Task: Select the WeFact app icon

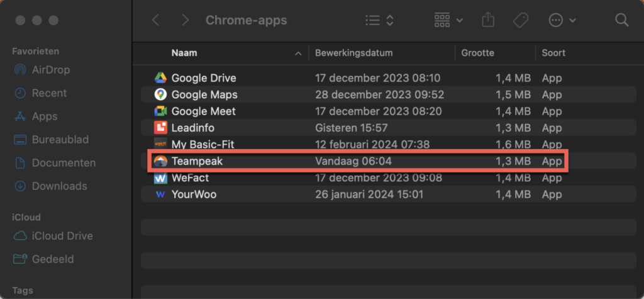Action: click(160, 178)
